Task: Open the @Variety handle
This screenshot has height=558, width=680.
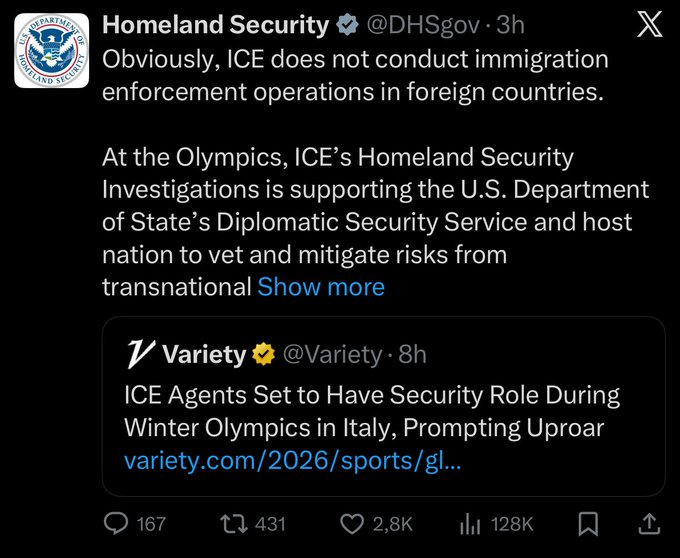Action: (331, 354)
